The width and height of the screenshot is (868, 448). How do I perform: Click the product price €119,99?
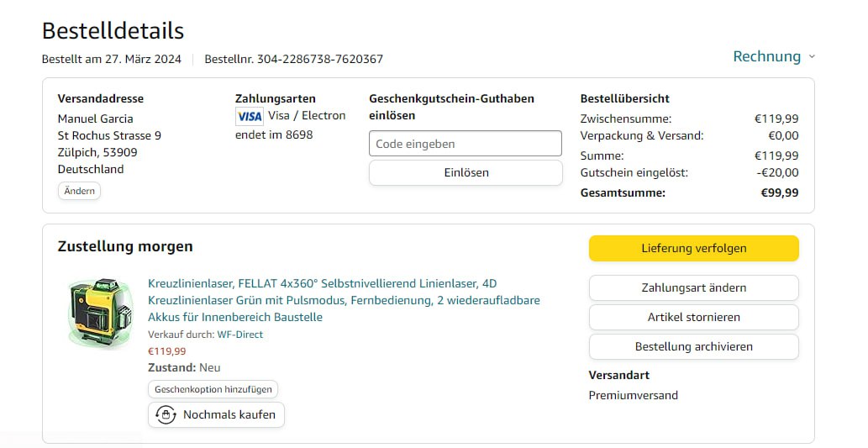click(166, 351)
